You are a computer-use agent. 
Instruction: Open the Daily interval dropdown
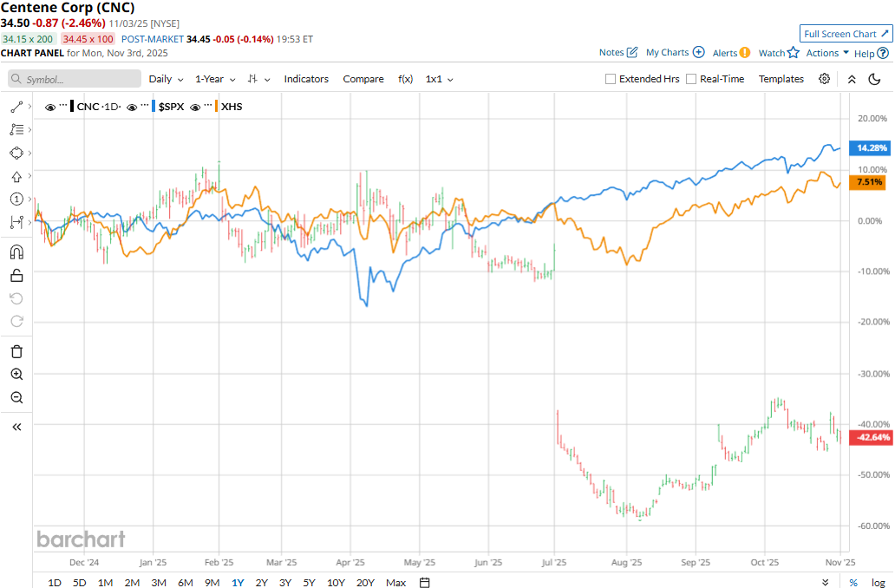click(166, 79)
